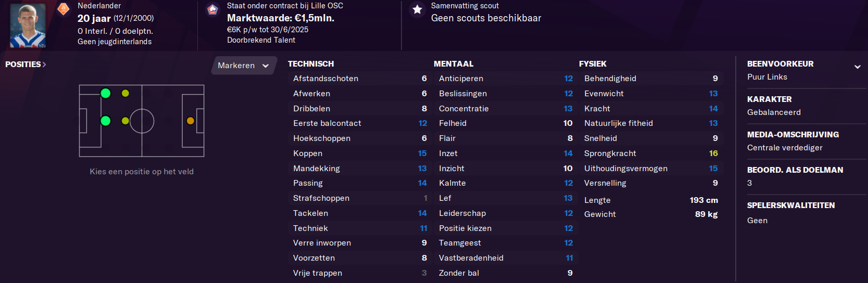Click the Mentaal column header

pyautogui.click(x=454, y=64)
